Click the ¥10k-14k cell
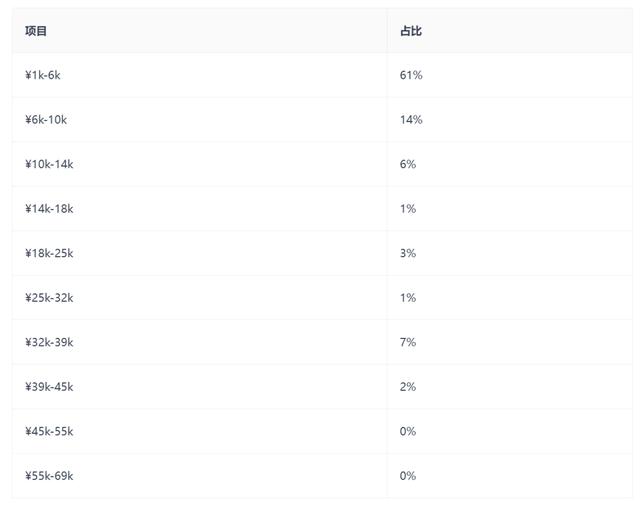The height and width of the screenshot is (505, 640). click(49, 164)
